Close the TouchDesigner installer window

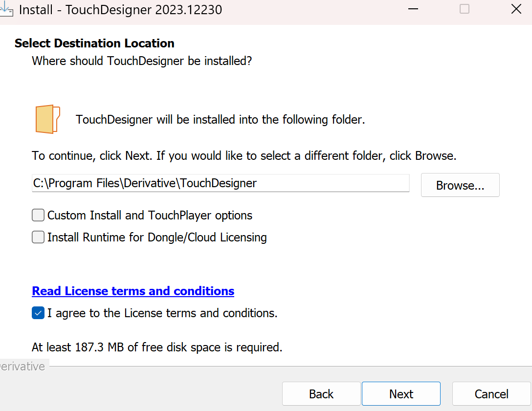[x=516, y=9]
